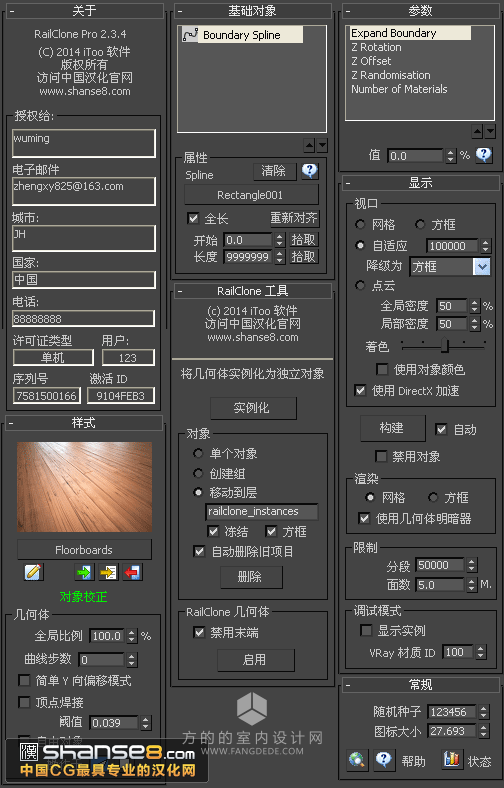Click the 状态 chart icon
The height and width of the screenshot is (788, 504).
(452, 759)
